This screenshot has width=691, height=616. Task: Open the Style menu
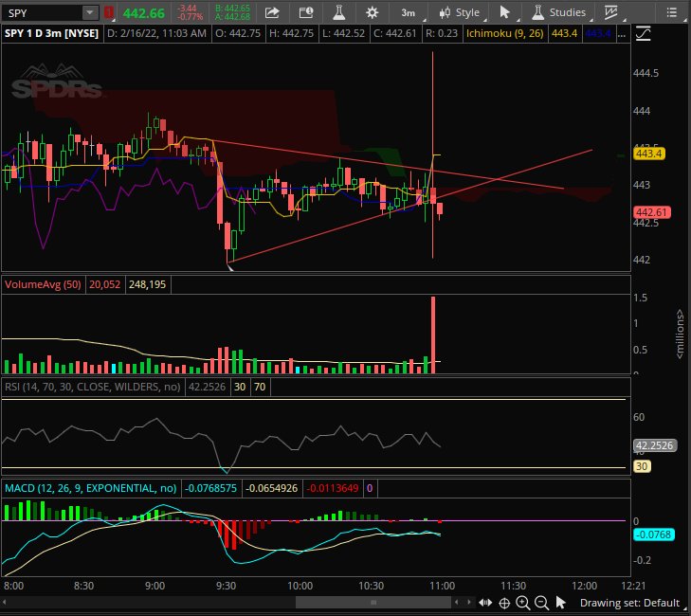point(461,12)
